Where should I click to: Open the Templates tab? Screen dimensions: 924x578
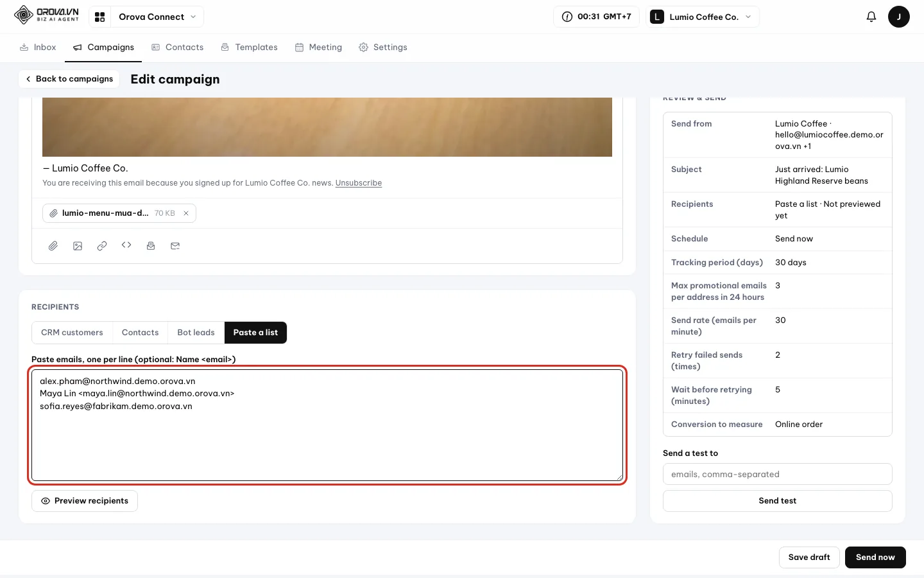pyautogui.click(x=249, y=48)
